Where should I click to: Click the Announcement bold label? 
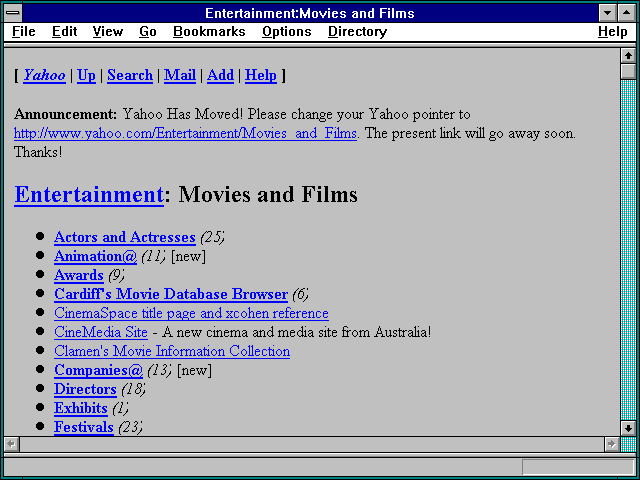[65, 114]
